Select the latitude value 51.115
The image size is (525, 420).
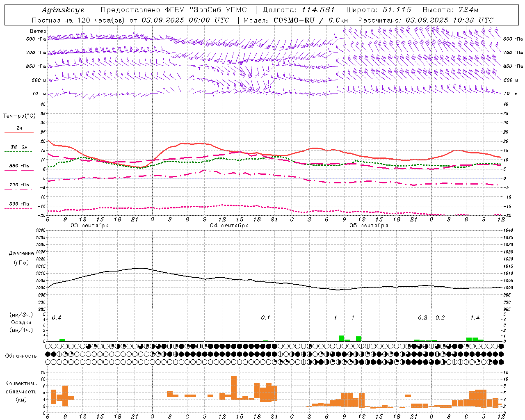point(397,10)
